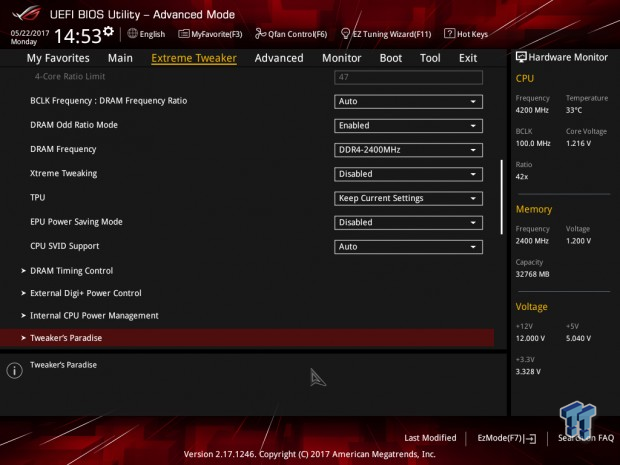Screen dimensions: 620x465
Task: Open MyFavorite(F3) list
Action: [210, 34]
